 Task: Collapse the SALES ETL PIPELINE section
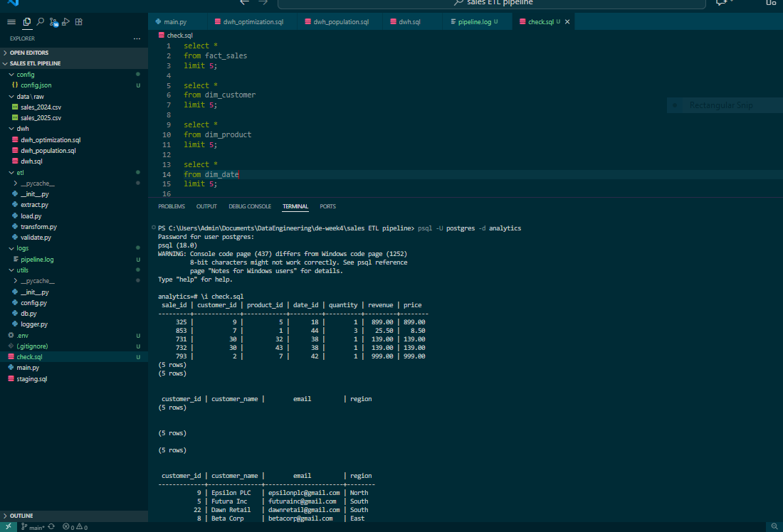tap(43, 63)
